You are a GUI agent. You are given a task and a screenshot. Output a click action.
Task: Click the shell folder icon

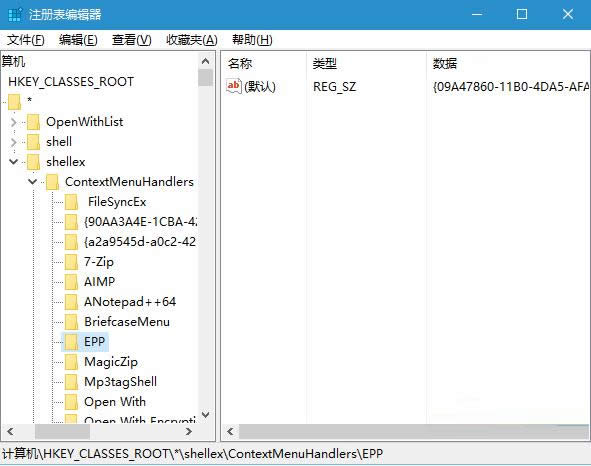pos(34,142)
